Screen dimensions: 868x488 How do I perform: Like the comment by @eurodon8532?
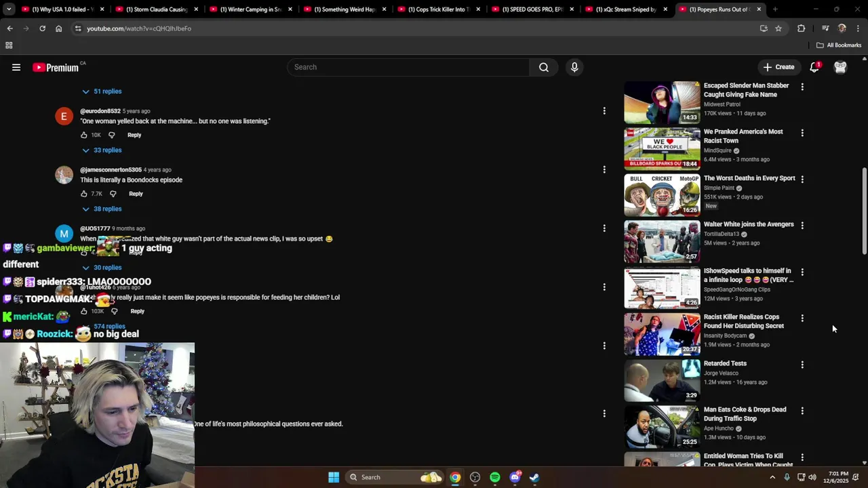pyautogui.click(x=84, y=135)
